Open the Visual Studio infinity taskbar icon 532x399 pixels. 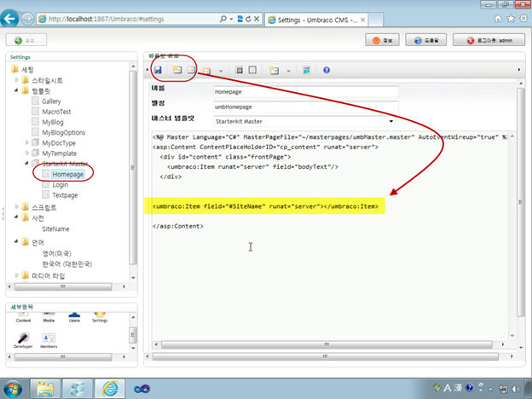(x=142, y=389)
